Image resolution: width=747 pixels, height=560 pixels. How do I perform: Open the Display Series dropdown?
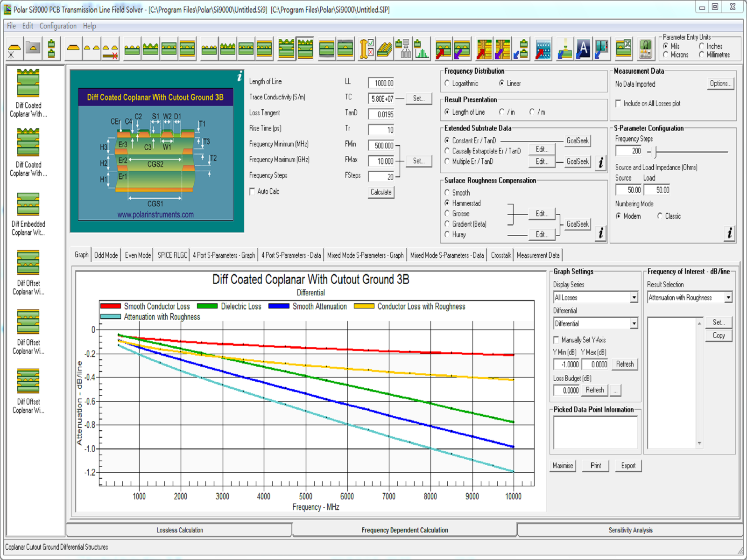click(634, 297)
